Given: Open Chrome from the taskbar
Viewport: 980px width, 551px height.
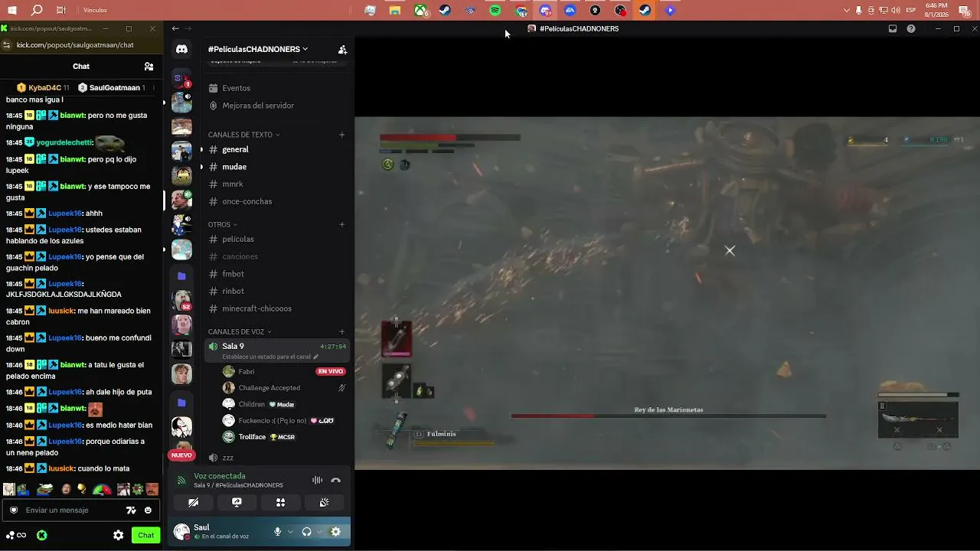Looking at the screenshot, I should coord(521,11).
